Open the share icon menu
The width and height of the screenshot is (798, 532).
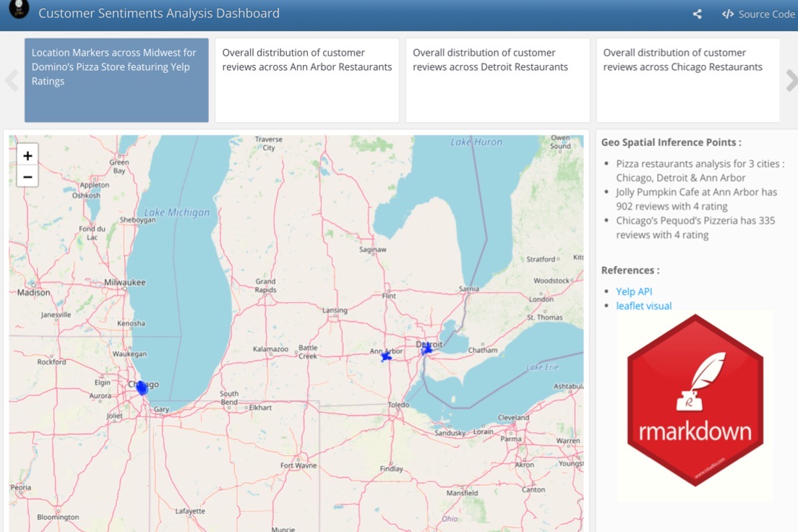pyautogui.click(x=697, y=14)
